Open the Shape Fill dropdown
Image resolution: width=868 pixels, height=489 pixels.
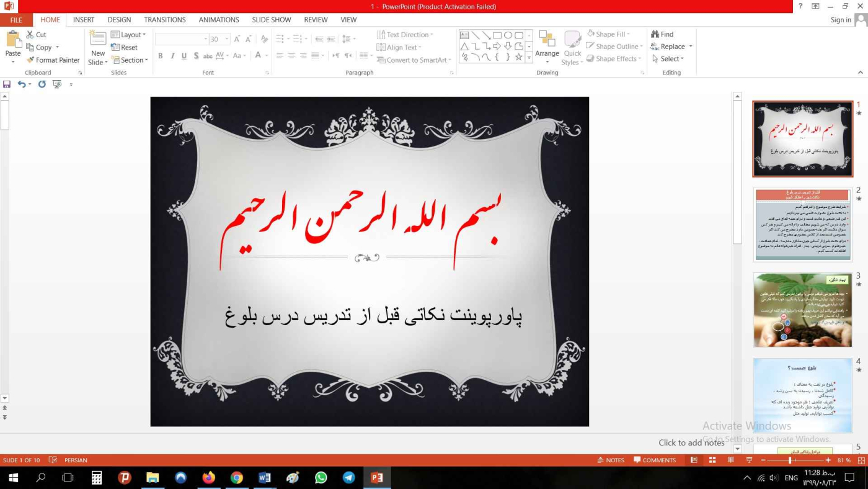(608, 34)
